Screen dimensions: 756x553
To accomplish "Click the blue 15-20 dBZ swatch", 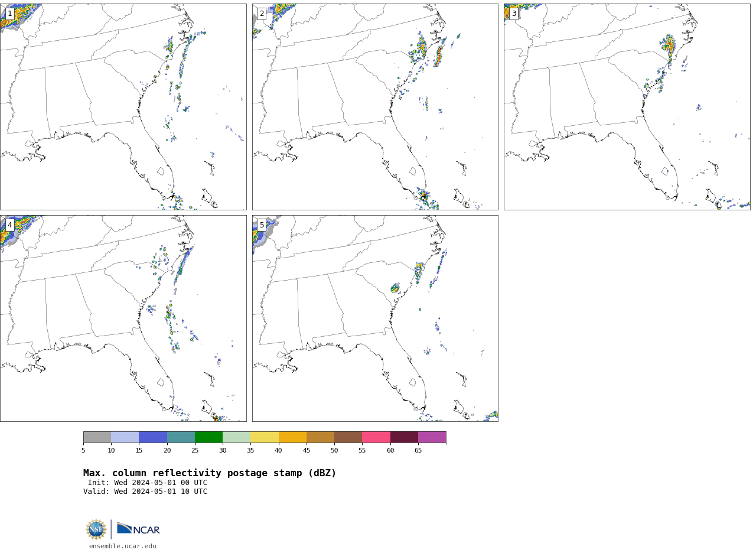I will (153, 437).
